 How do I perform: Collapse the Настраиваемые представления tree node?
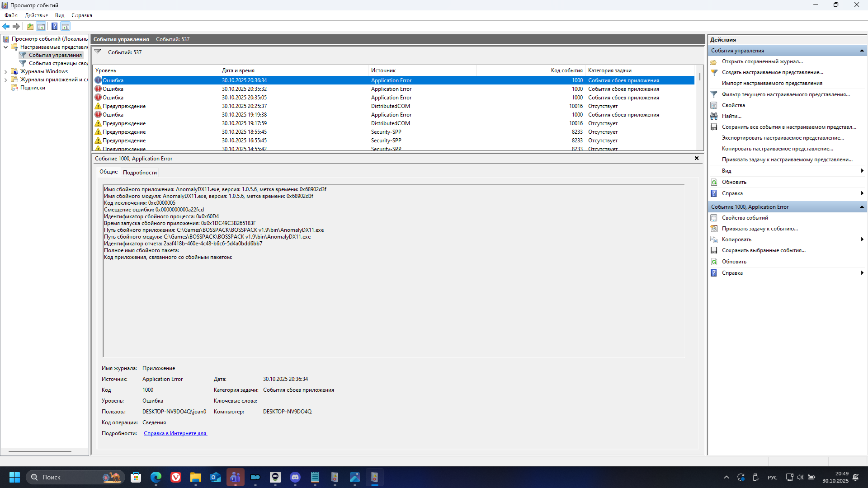point(5,47)
